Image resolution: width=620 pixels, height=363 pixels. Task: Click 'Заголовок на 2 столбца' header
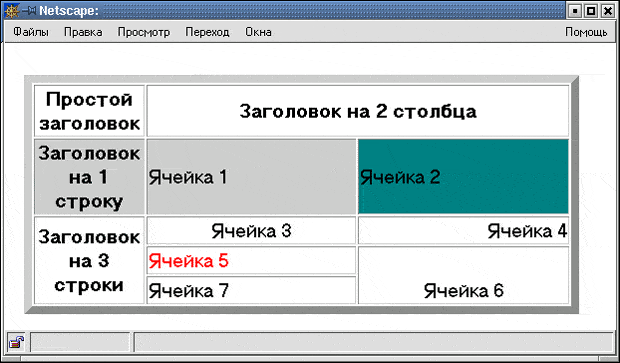[x=357, y=111]
